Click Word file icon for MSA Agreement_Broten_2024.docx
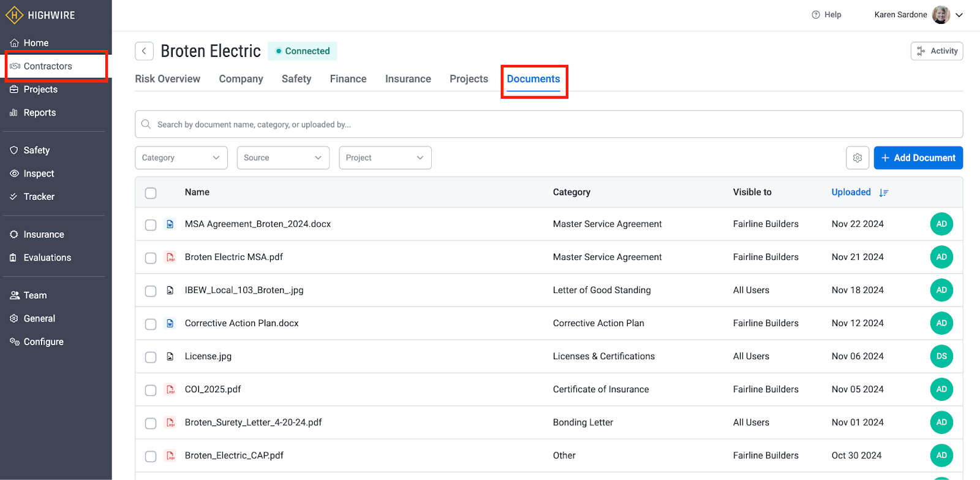 (170, 224)
